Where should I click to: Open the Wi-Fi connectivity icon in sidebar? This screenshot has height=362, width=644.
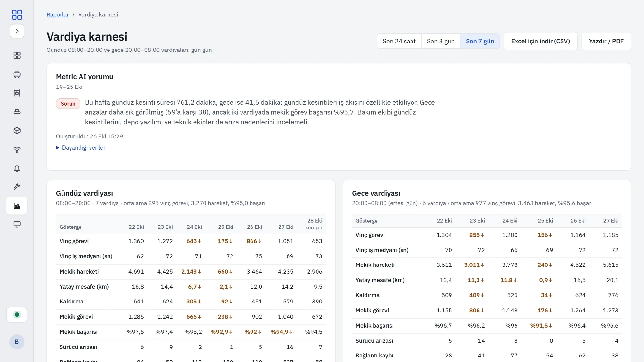tap(17, 149)
